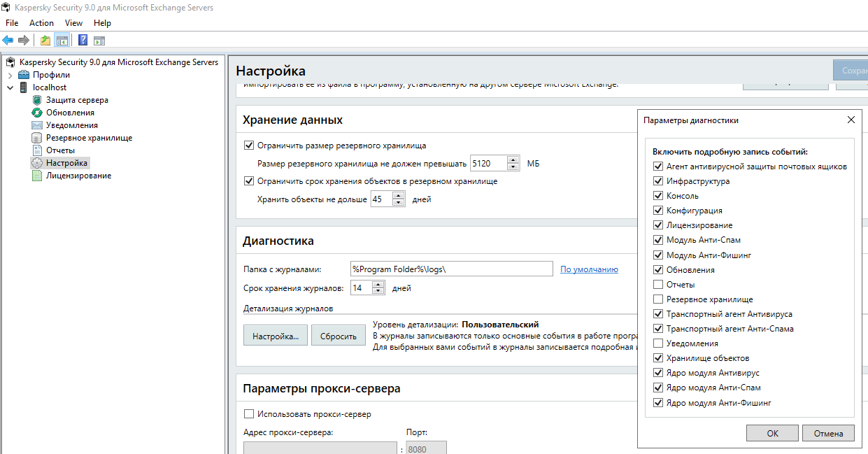Click the proxy port field showing 8080
Viewport: 868px width, 454px height.
(426, 448)
